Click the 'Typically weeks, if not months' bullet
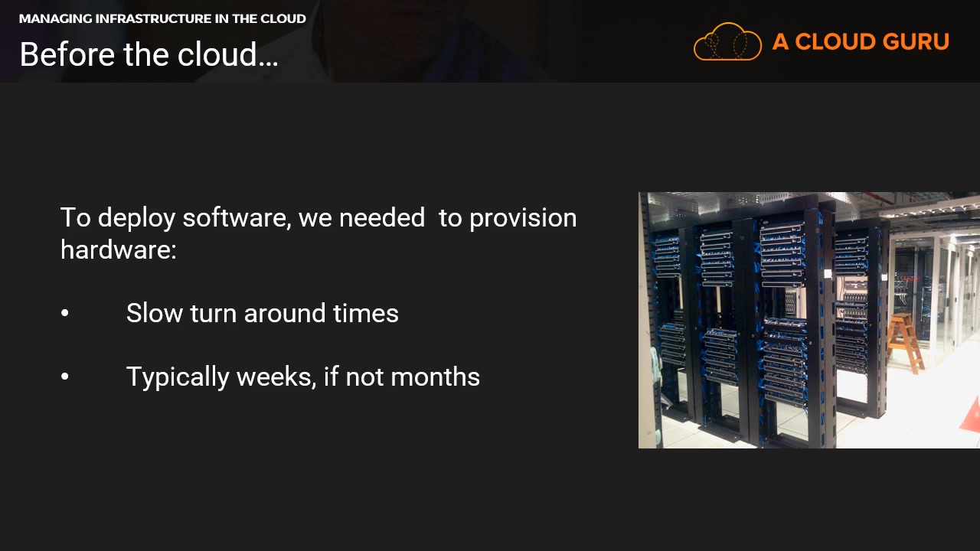 (303, 377)
